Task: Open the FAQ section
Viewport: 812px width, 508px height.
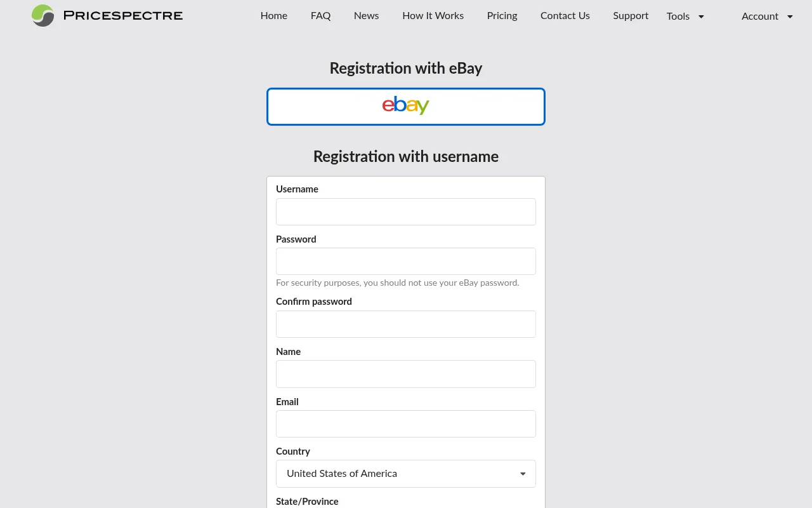Action: (320, 16)
